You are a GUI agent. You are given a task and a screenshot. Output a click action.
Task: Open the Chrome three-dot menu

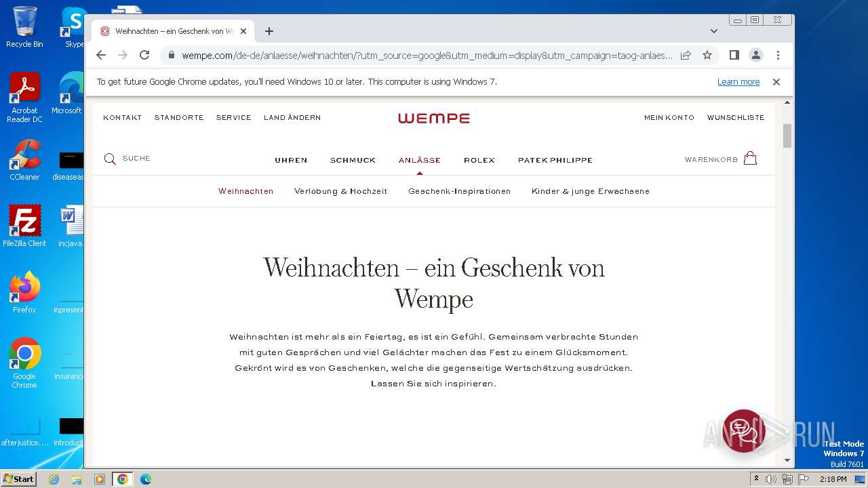[x=778, y=55]
